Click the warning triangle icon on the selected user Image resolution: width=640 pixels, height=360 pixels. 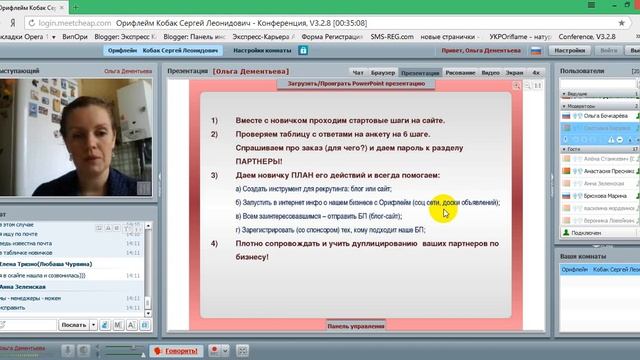[611, 140]
